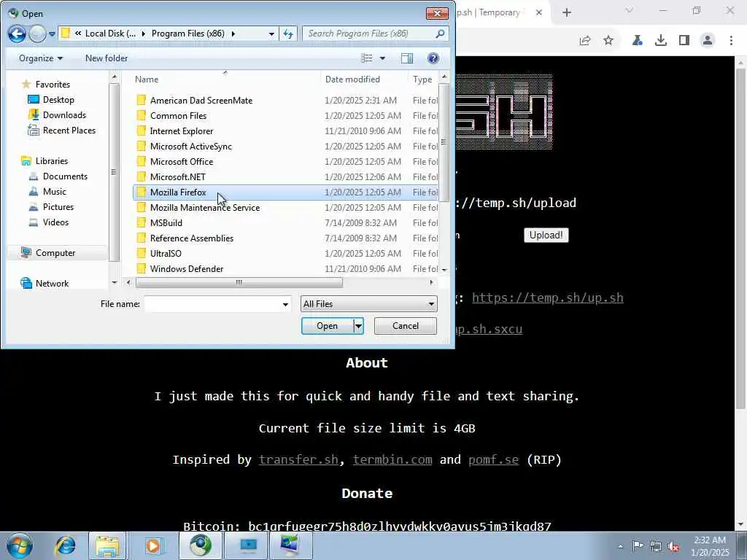Click the refresh icon beside the address path

click(288, 34)
